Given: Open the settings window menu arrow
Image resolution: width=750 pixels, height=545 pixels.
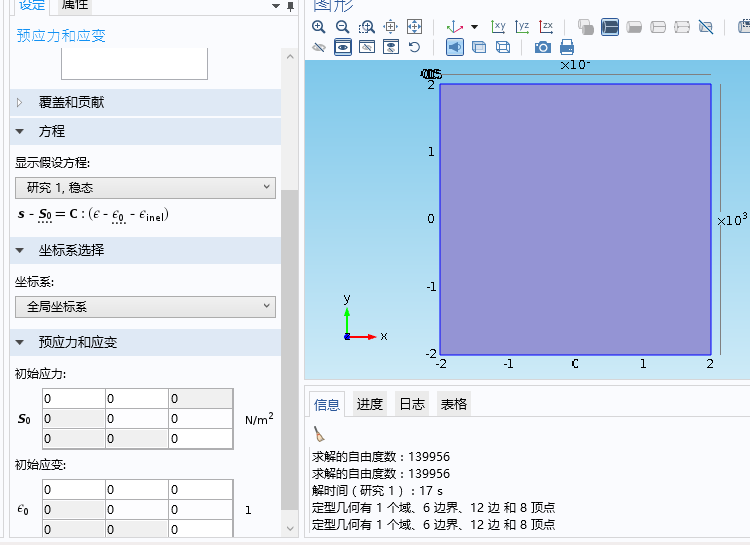Looking at the screenshot, I should coord(276,6).
